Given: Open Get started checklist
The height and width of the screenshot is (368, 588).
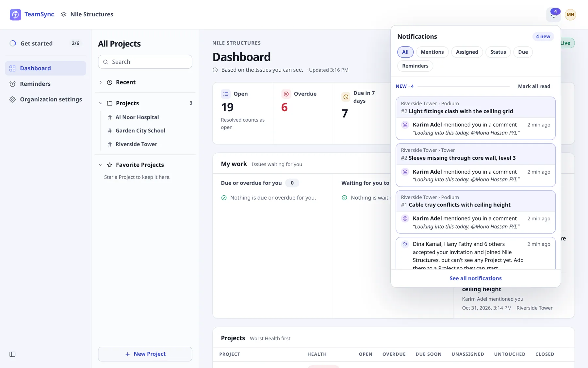Looking at the screenshot, I should [x=46, y=43].
